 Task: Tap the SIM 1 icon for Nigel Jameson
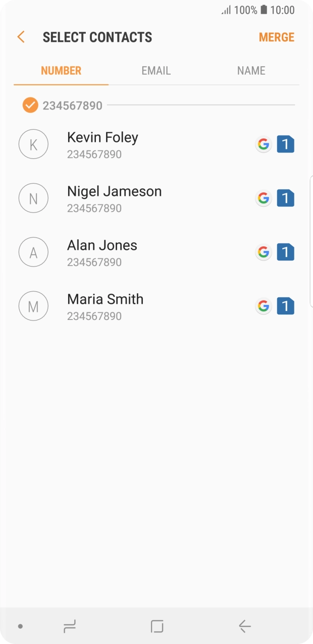285,198
